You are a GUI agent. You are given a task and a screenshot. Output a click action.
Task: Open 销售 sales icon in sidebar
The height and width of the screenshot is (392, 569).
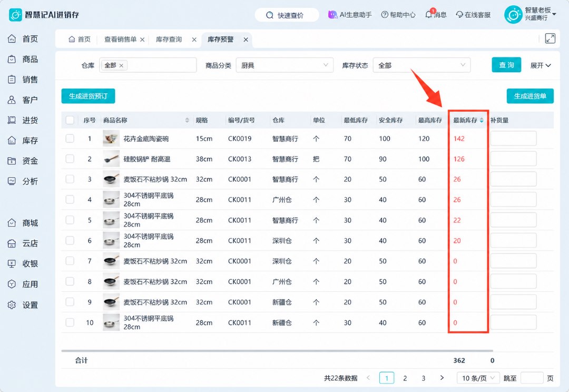tap(12, 79)
